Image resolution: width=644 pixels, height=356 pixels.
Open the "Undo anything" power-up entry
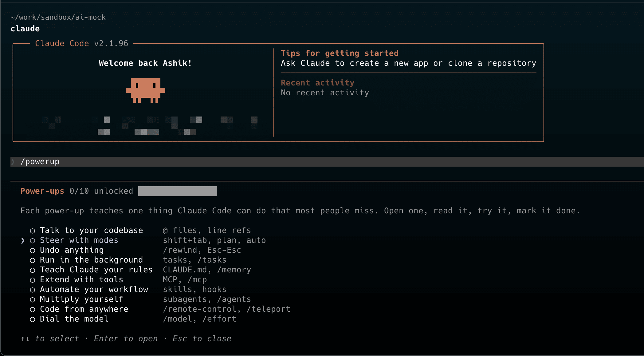tap(72, 250)
